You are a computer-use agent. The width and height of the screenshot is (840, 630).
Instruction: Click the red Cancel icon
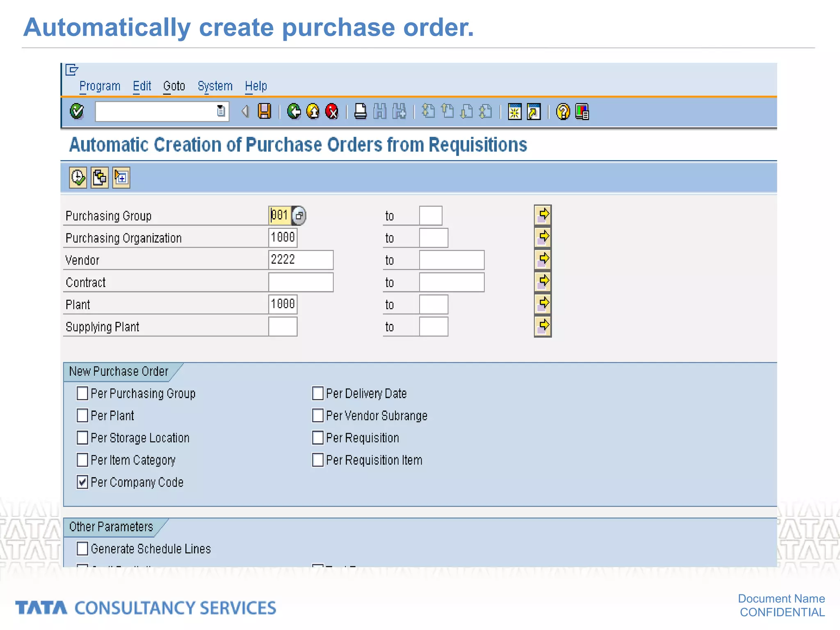click(x=332, y=111)
